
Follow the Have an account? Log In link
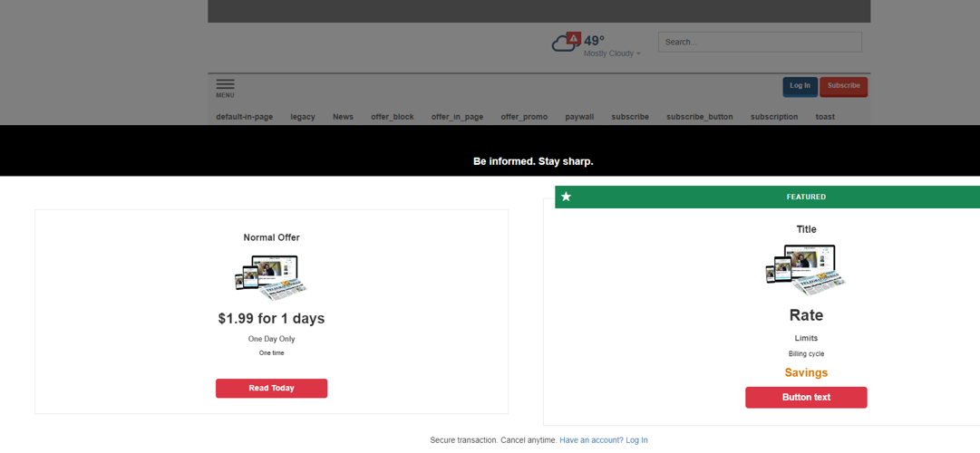point(603,440)
